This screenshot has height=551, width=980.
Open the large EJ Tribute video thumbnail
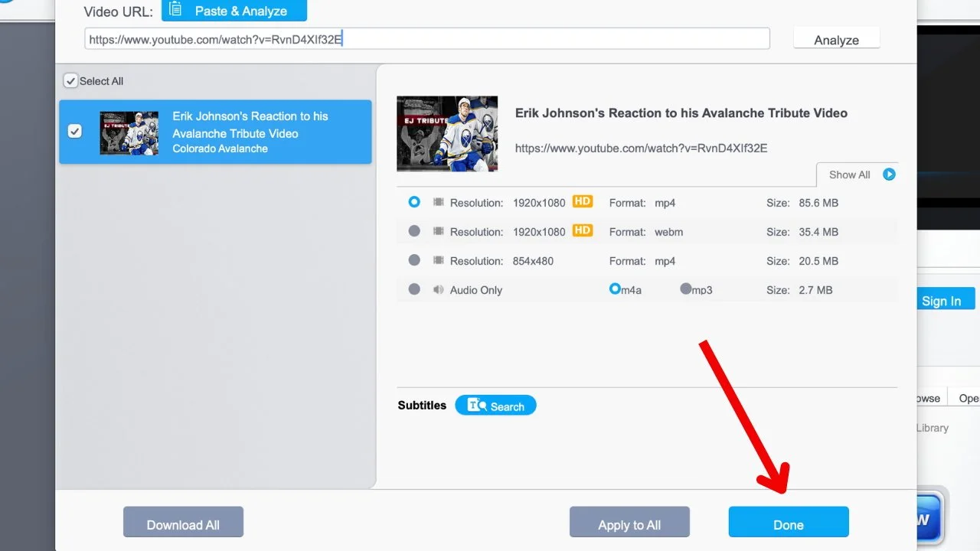(447, 133)
